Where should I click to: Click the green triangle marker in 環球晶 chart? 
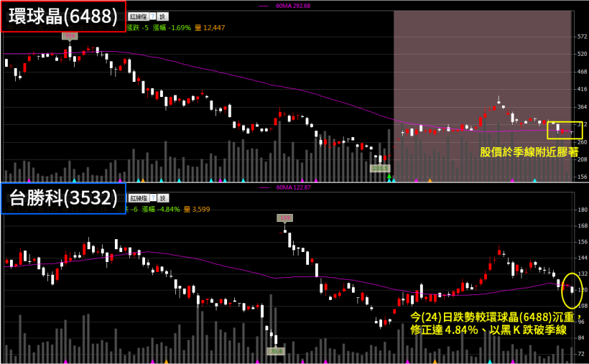(389, 176)
